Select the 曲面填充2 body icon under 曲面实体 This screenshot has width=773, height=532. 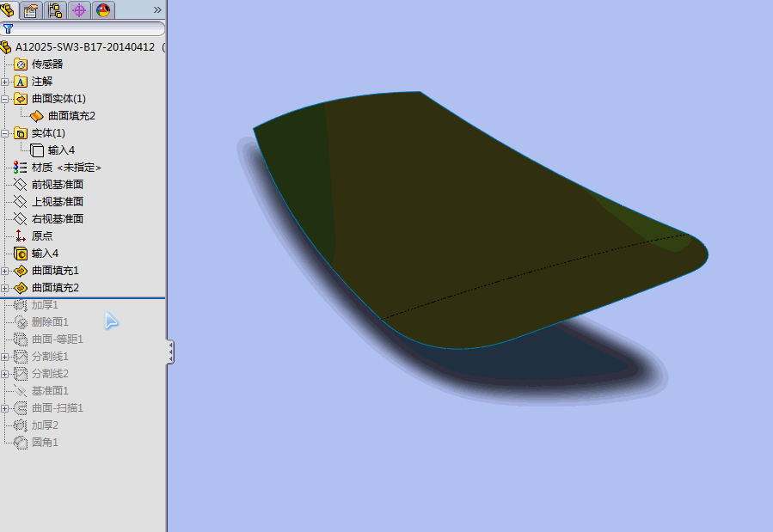click(37, 116)
